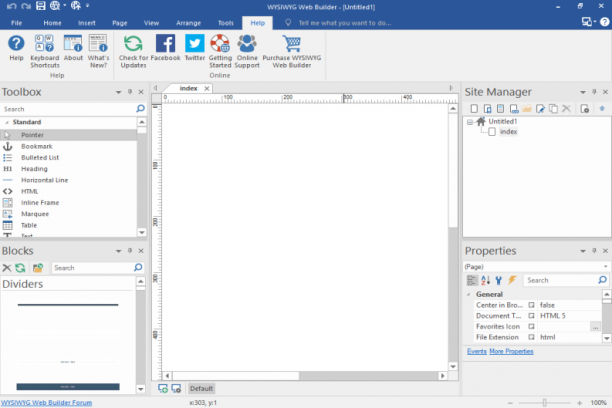Click the About icon in the ribbon

pos(73,48)
